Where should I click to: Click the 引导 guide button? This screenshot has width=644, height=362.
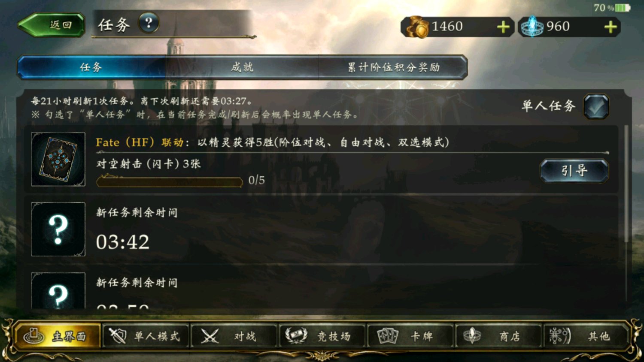point(574,171)
